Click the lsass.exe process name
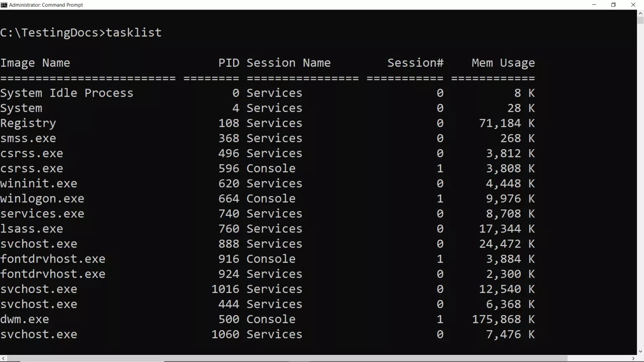 point(32,228)
